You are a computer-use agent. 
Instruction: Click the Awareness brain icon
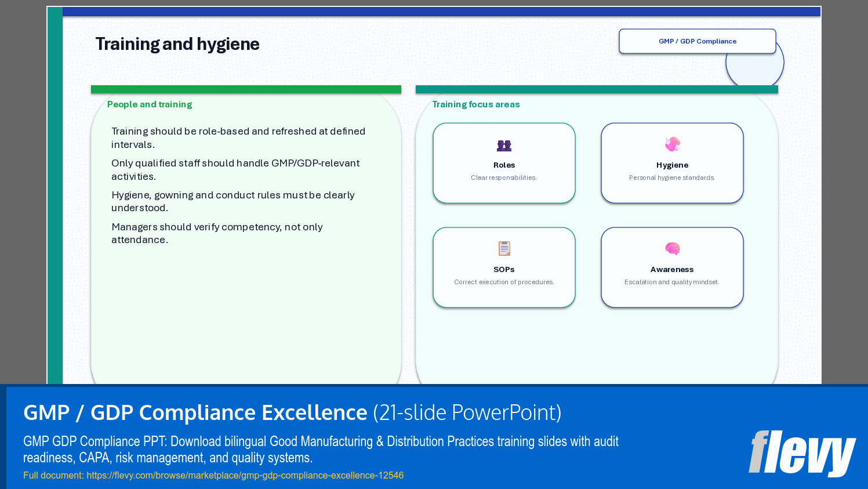pos(672,249)
